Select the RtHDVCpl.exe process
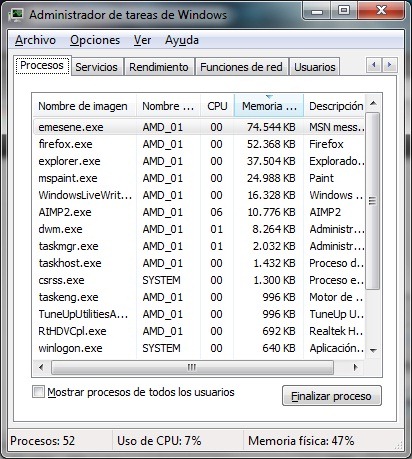 click(x=199, y=331)
